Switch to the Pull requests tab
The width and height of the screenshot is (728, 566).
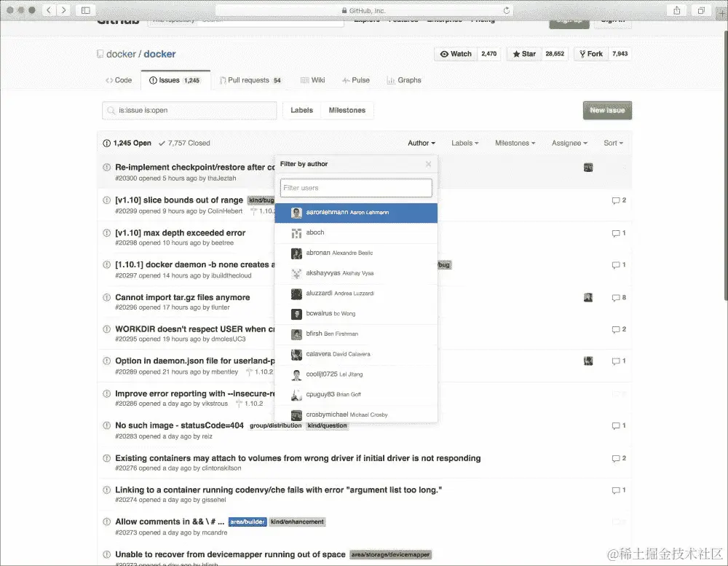pos(250,80)
